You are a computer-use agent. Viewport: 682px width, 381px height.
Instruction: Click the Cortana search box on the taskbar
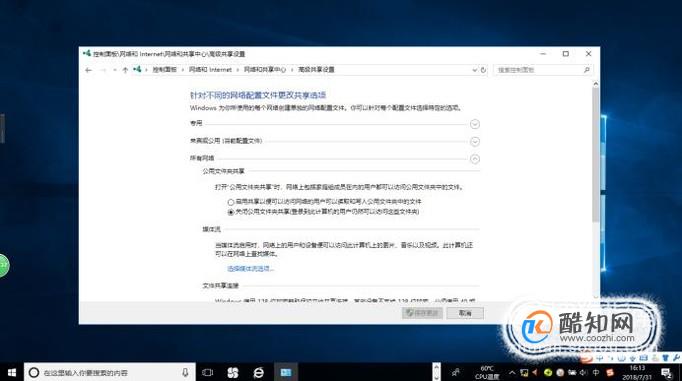point(110,373)
